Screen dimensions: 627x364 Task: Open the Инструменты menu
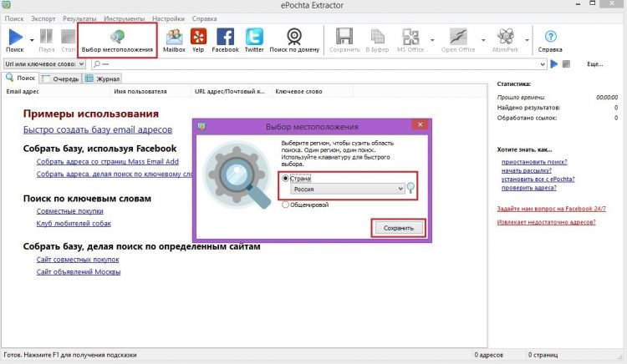(x=125, y=18)
